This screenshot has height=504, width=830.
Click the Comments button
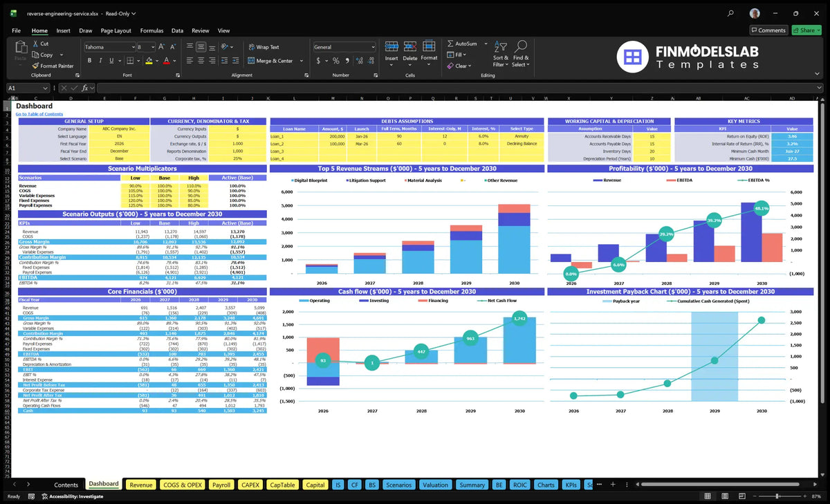coord(768,30)
